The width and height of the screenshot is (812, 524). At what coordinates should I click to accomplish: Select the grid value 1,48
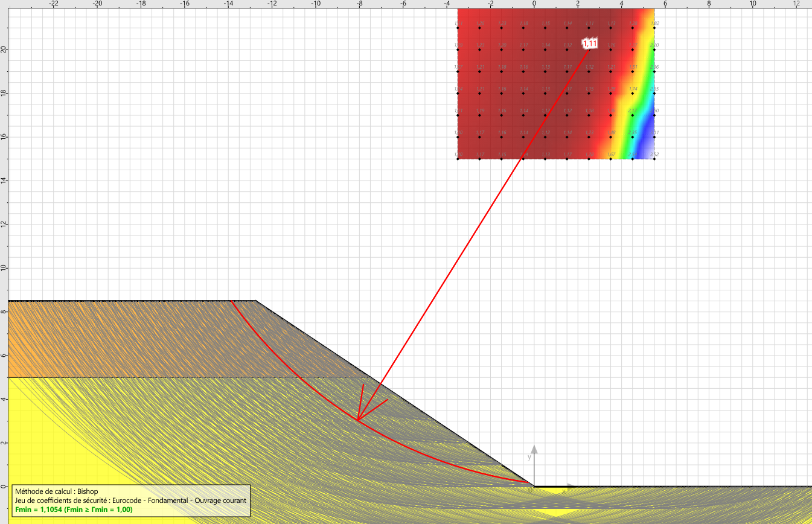point(612,132)
